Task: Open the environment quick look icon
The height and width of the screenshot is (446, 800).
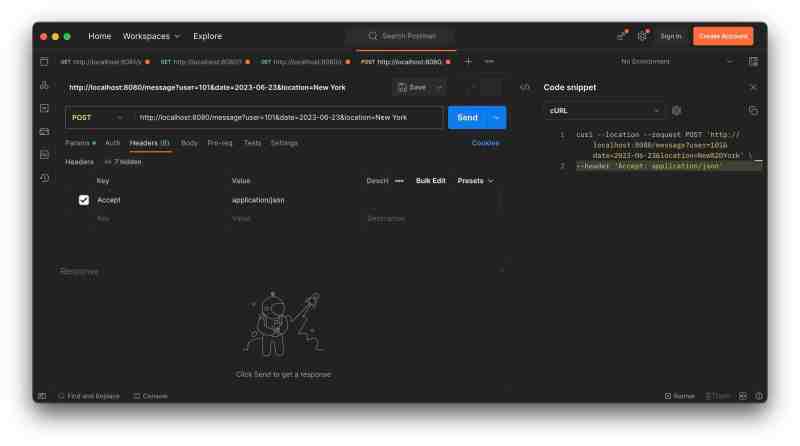Action: pyautogui.click(x=753, y=61)
